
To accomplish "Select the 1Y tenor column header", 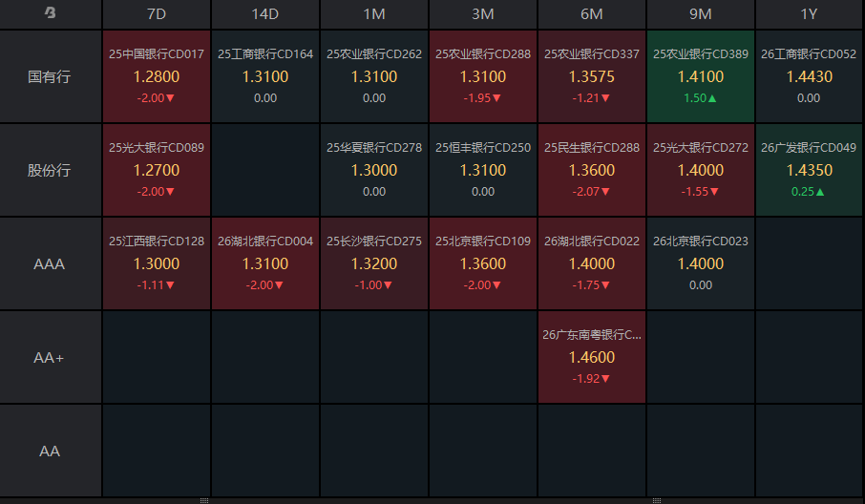I will click(x=809, y=14).
